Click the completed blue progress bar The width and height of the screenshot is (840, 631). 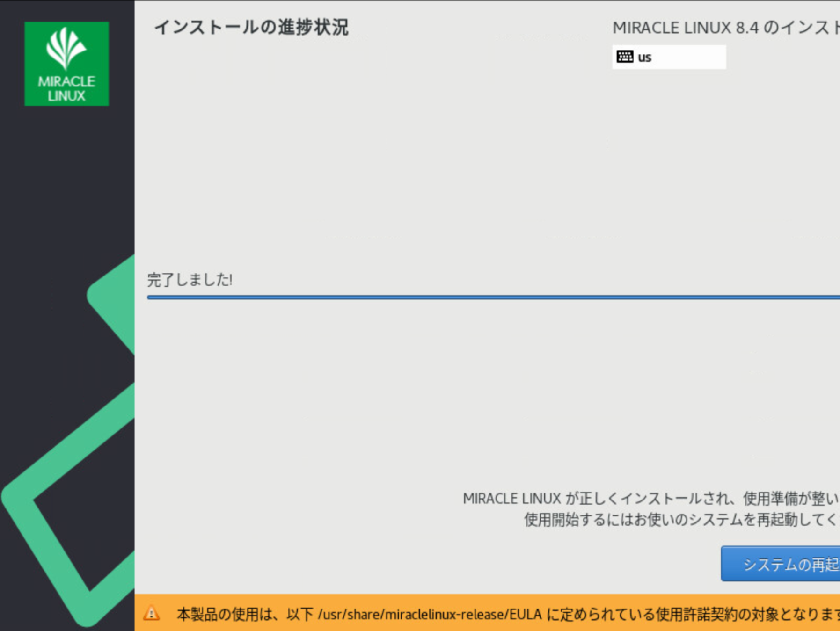click(493, 297)
